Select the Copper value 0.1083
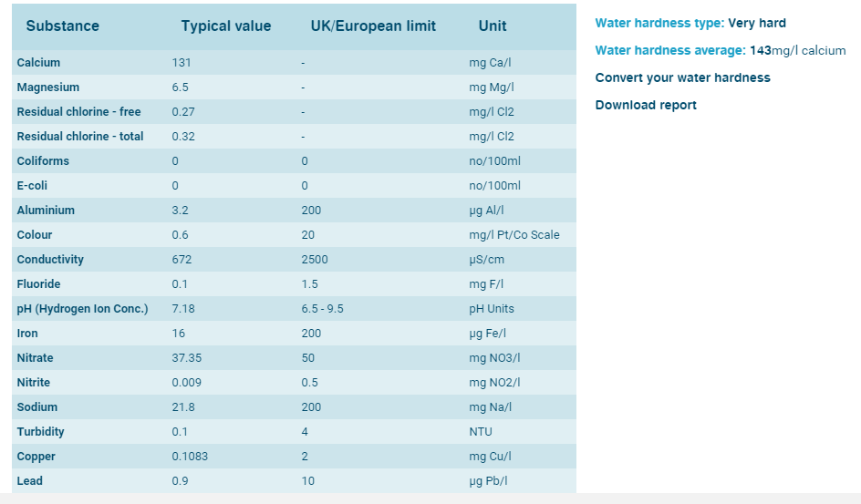861x504 pixels. 190,457
